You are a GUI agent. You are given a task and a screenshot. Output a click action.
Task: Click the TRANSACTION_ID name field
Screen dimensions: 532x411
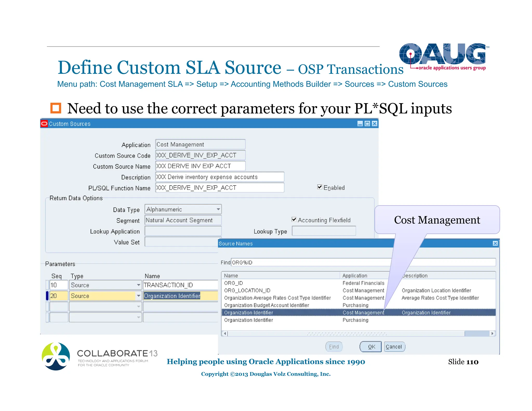(x=181, y=285)
